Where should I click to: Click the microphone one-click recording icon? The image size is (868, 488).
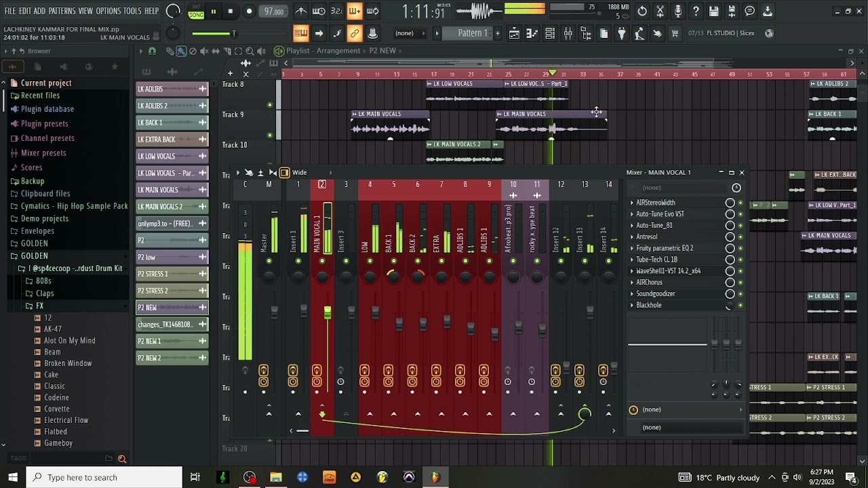(x=677, y=11)
